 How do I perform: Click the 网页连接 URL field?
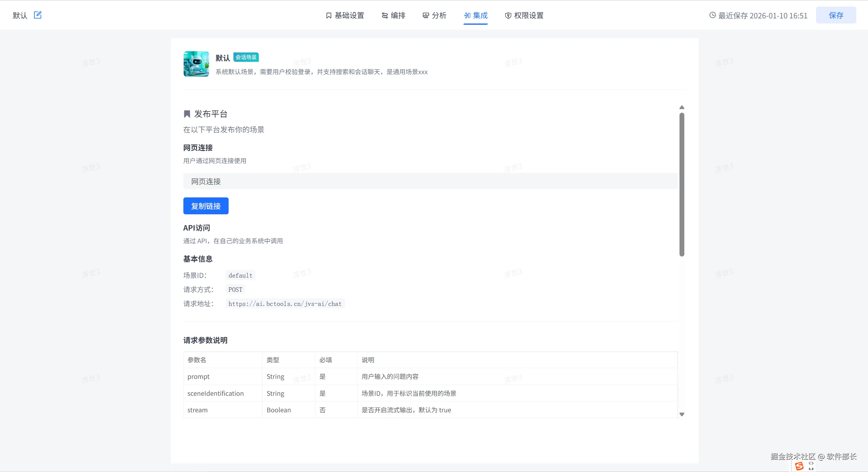tap(430, 181)
